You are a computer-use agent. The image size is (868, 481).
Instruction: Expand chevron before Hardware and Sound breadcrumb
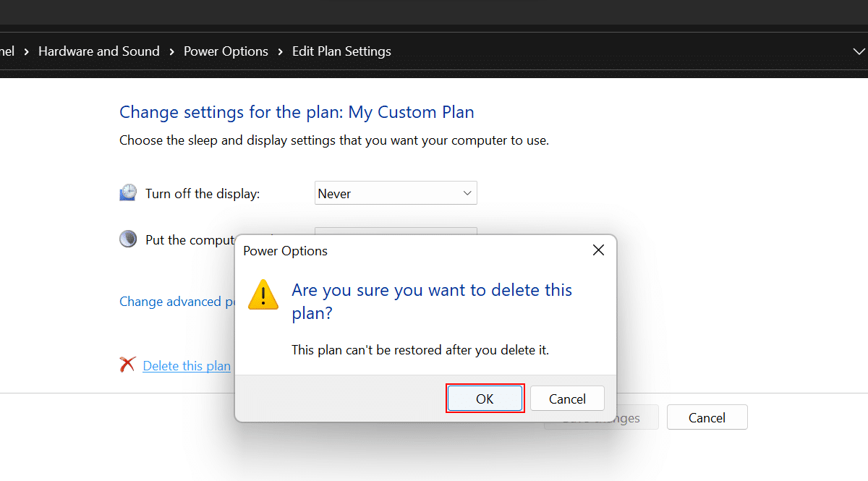coord(27,51)
